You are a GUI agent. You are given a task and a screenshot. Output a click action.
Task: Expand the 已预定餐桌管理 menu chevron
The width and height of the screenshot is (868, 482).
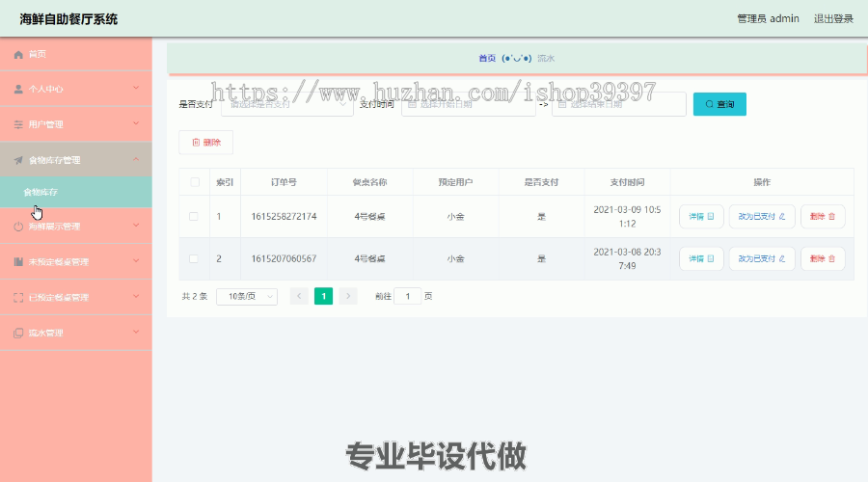coord(136,296)
